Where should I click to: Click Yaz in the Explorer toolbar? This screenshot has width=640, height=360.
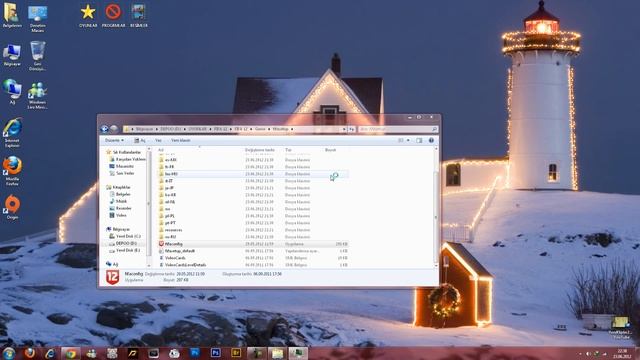158,140
